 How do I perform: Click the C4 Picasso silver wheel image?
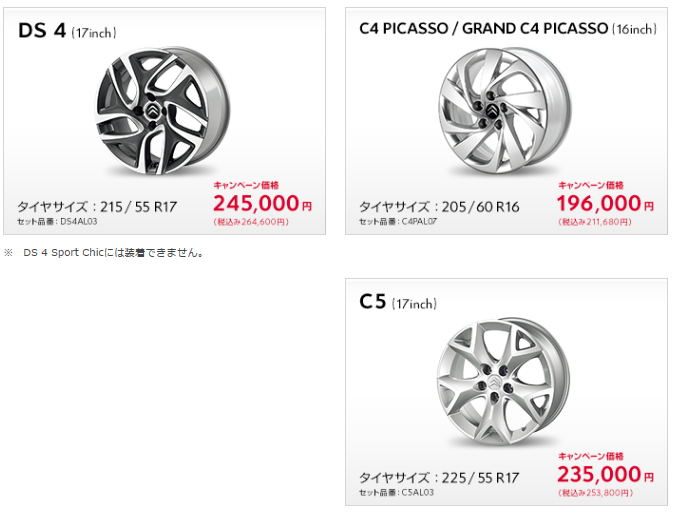[x=504, y=111]
